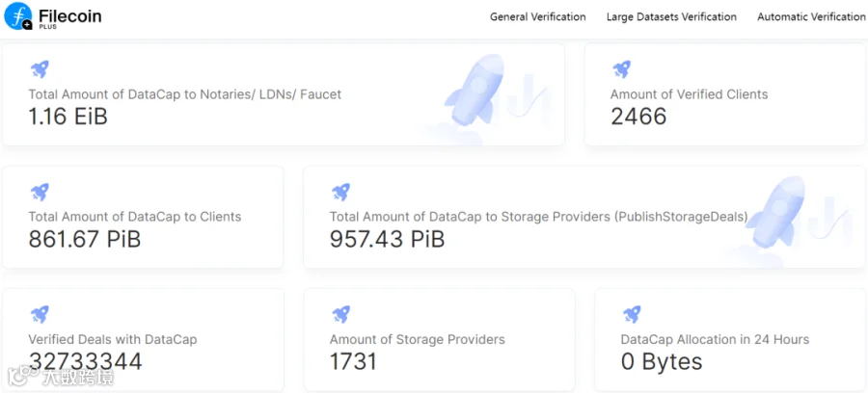The image size is (868, 393).
Task: Open General Verification menu item
Action: pos(537,16)
